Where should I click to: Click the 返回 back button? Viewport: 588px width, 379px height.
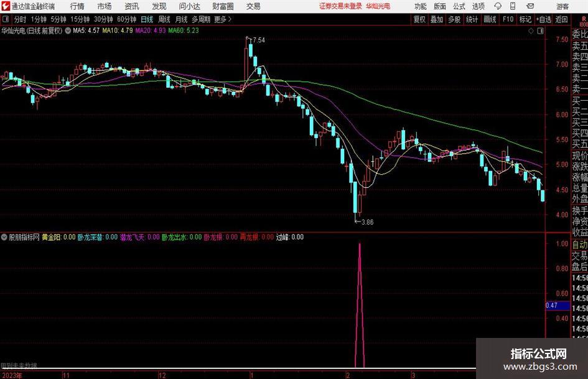point(561,19)
